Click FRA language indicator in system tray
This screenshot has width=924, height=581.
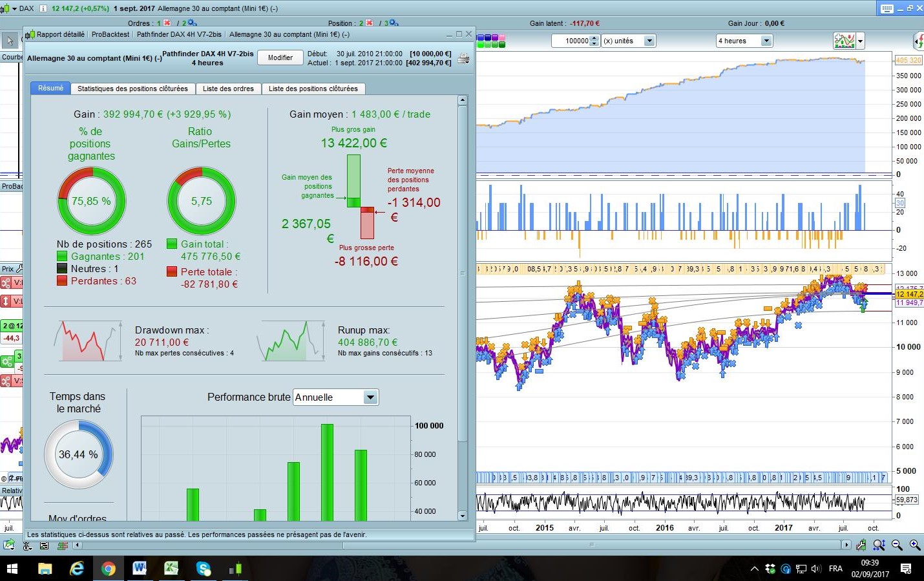click(835, 569)
